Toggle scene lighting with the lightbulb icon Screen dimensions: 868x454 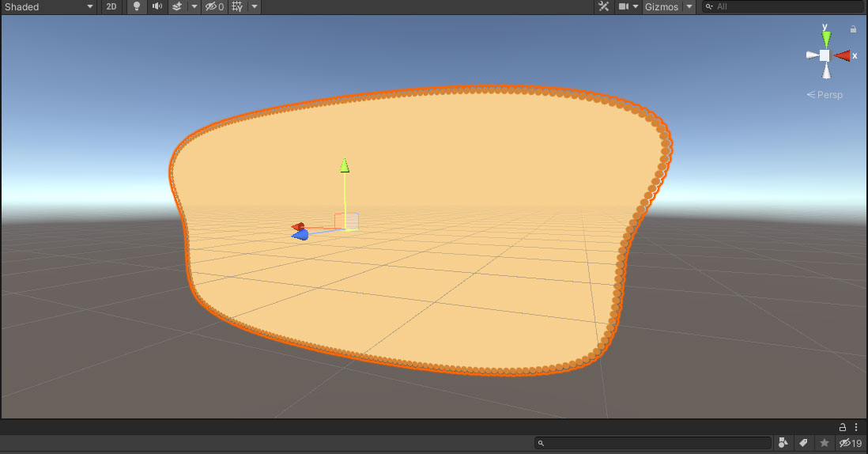coord(137,6)
